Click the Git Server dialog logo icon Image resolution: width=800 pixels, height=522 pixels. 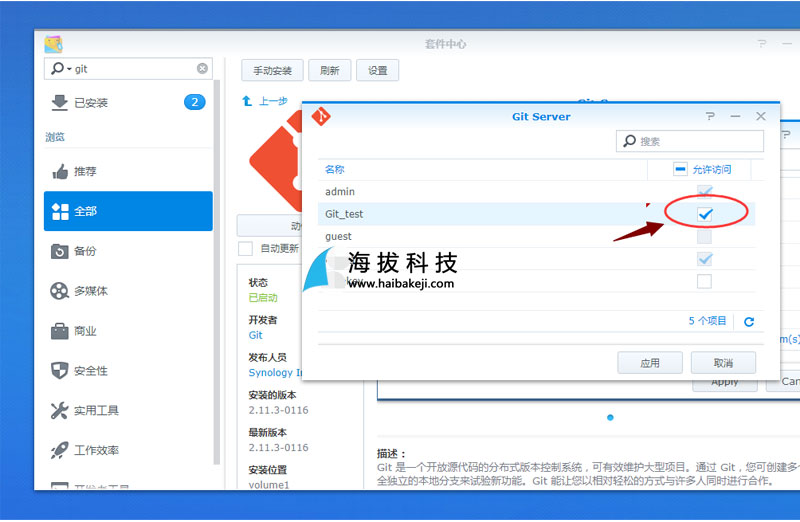(x=321, y=116)
